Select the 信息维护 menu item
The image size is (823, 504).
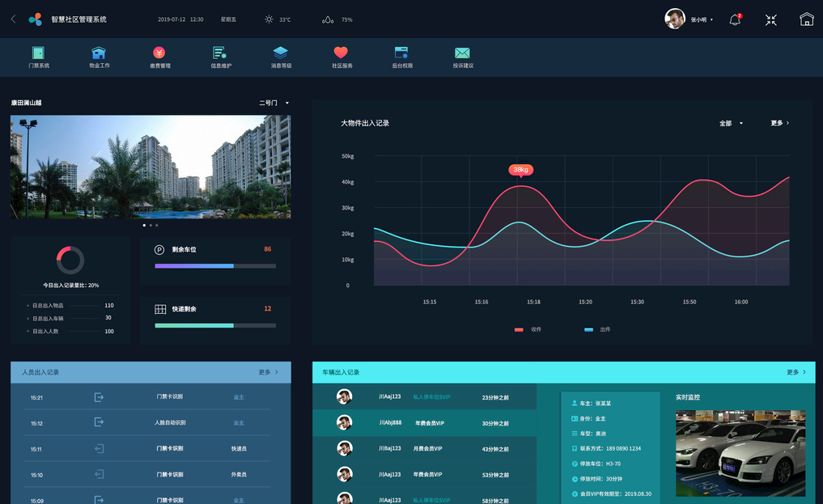(x=220, y=57)
